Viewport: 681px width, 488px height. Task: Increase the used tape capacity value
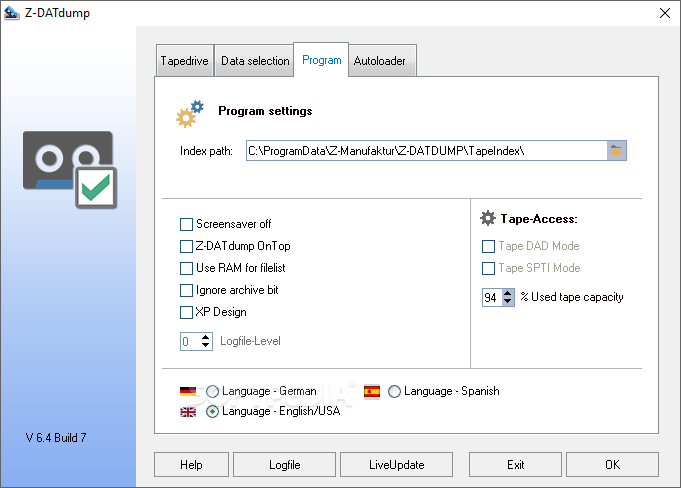(x=508, y=293)
